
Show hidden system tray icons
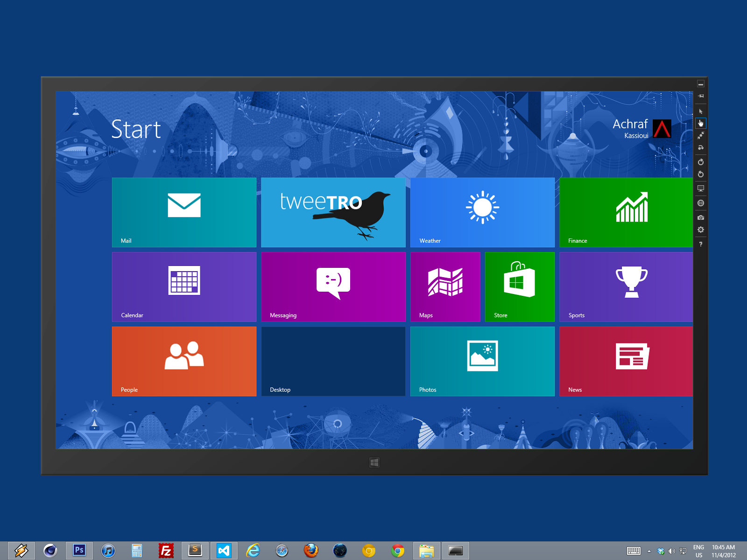tap(649, 551)
